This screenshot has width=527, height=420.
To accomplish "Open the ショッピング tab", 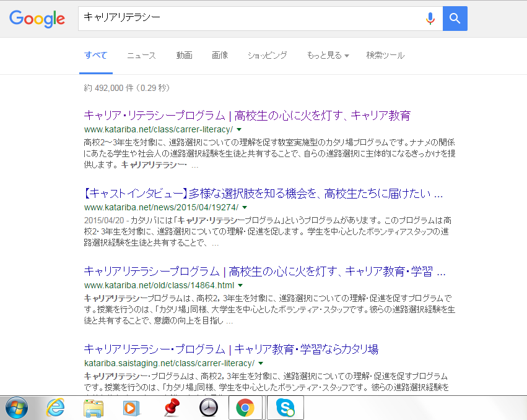I will (x=268, y=56).
